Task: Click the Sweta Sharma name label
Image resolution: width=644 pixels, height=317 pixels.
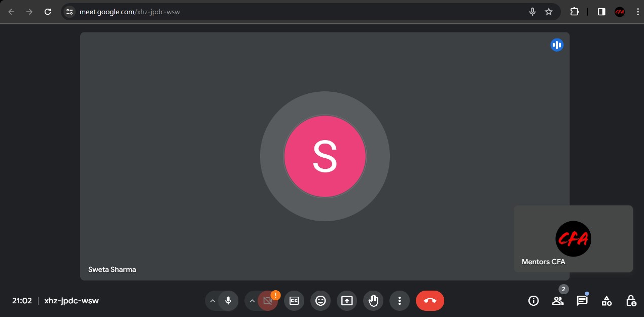Action: click(112, 269)
